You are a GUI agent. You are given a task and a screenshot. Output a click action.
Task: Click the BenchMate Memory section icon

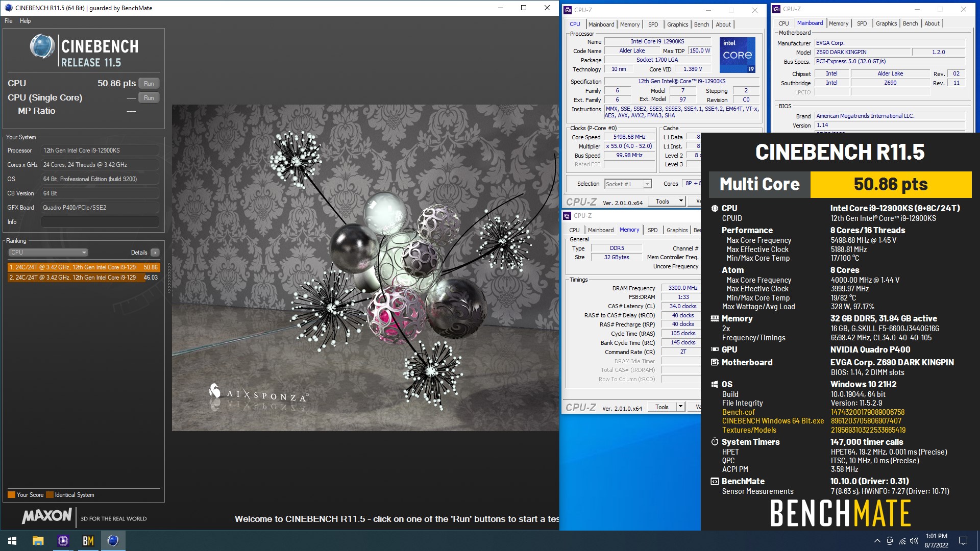pyautogui.click(x=715, y=318)
